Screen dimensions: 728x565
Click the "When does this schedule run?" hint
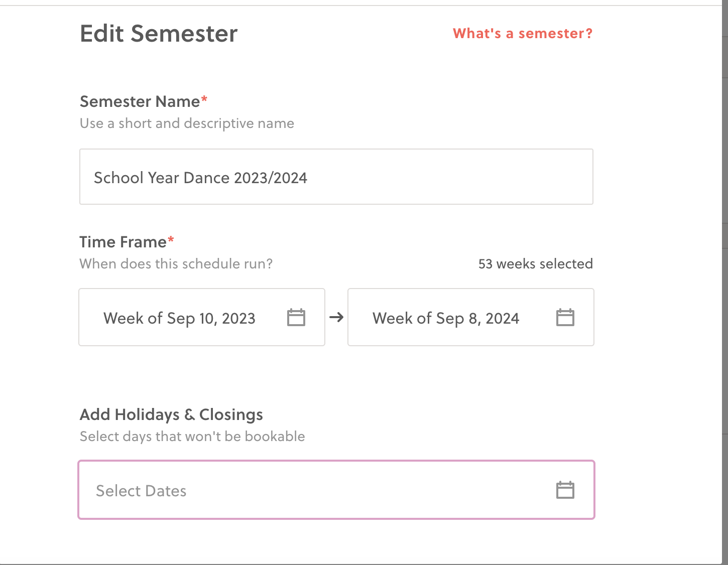tap(176, 264)
